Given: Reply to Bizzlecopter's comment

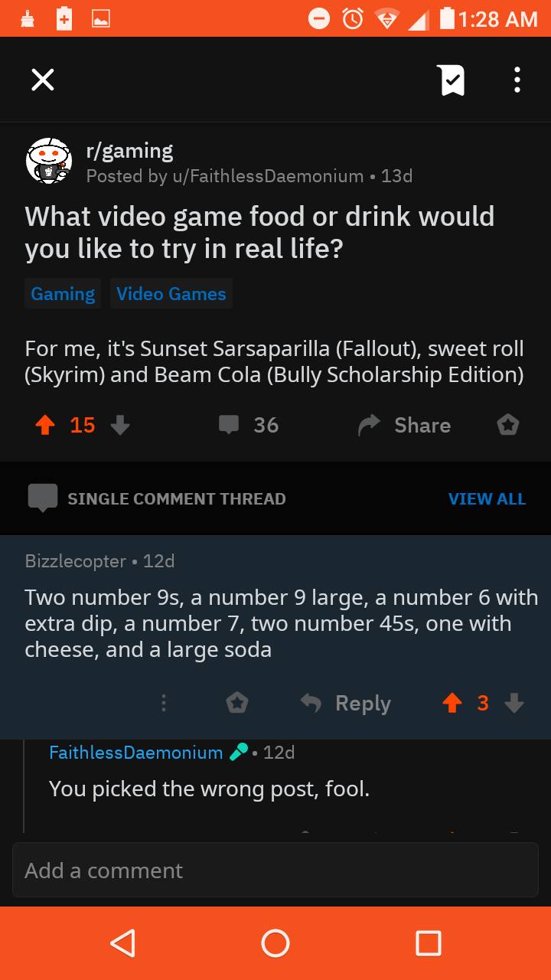Looking at the screenshot, I should click(x=347, y=703).
